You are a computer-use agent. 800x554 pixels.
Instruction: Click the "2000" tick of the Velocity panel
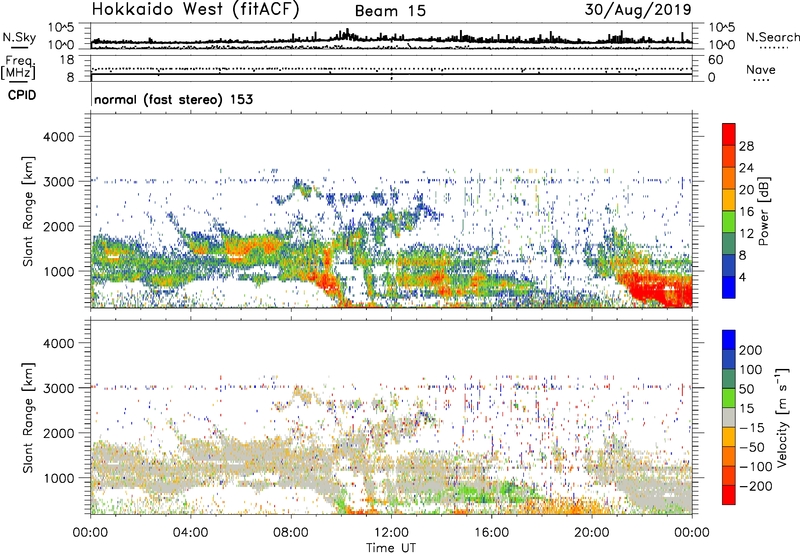[x=59, y=433]
